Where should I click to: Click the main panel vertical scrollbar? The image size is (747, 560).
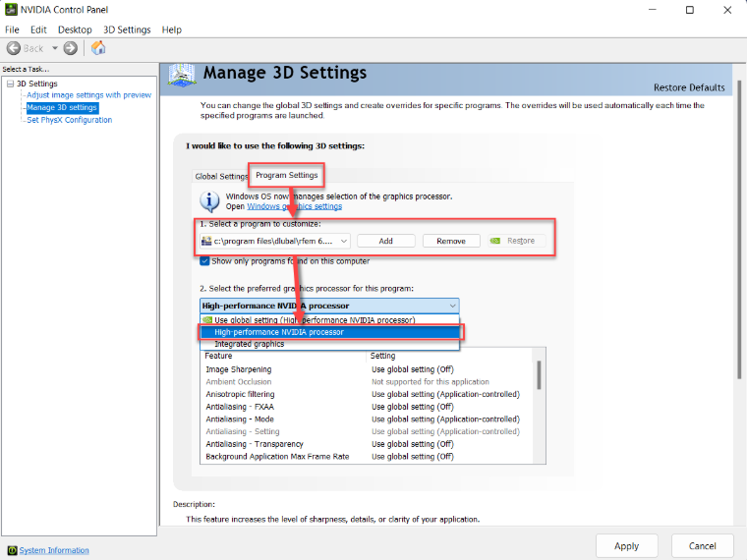coord(739,230)
